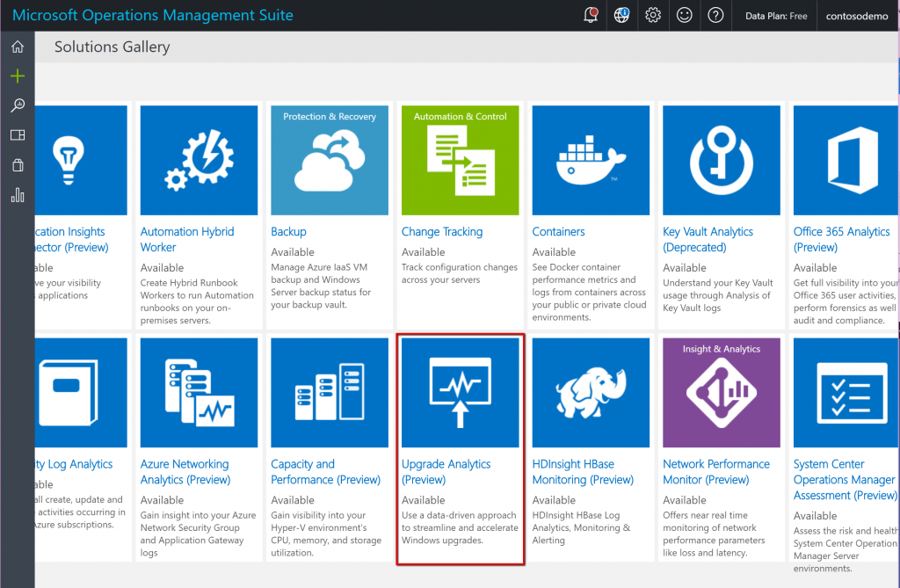Open the Backup title link
The width and height of the screenshot is (900, 588).
(288, 231)
